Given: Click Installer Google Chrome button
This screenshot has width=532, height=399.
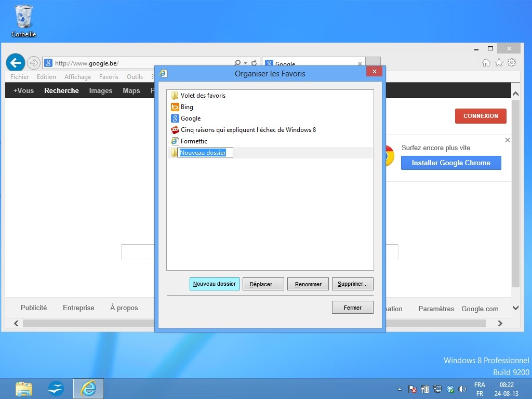Looking at the screenshot, I should coord(451,163).
